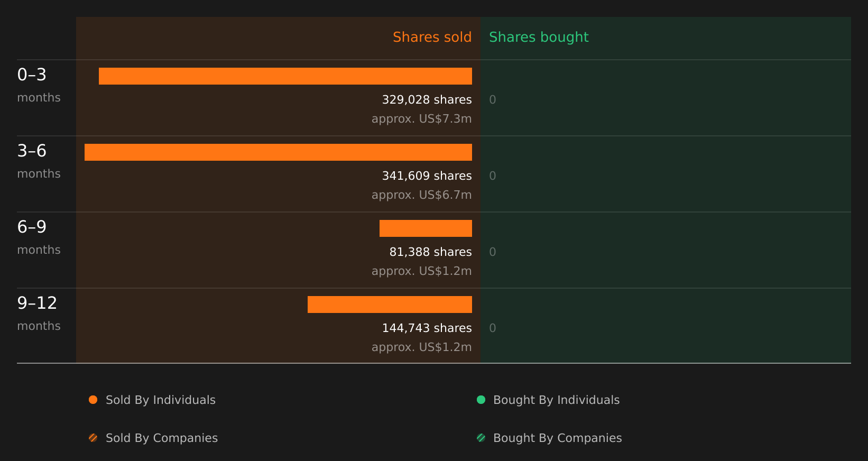Click the Shares bought column header

pos(539,38)
